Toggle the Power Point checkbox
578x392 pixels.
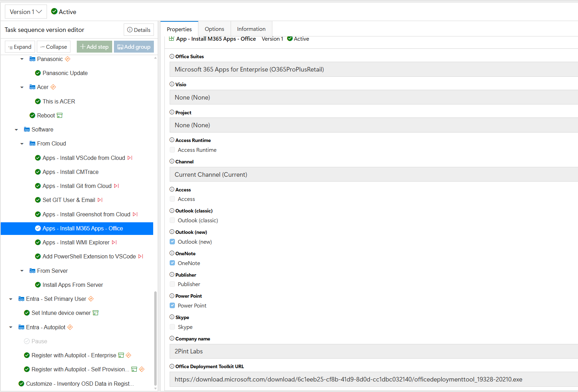172,305
